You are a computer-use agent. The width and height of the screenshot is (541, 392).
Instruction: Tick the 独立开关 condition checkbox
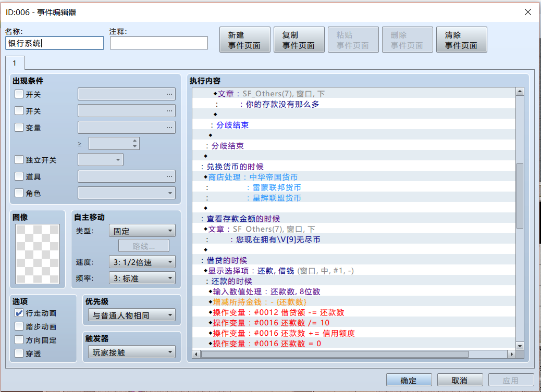[19, 160]
